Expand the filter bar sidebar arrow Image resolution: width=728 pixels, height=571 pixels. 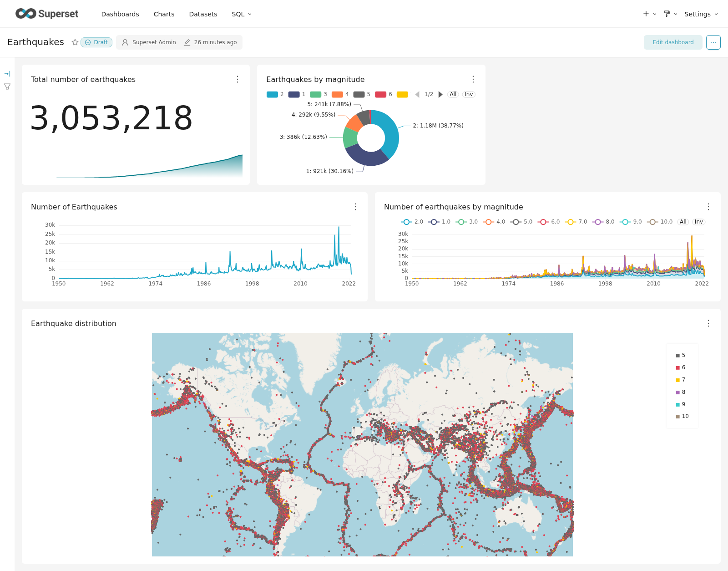[7, 74]
